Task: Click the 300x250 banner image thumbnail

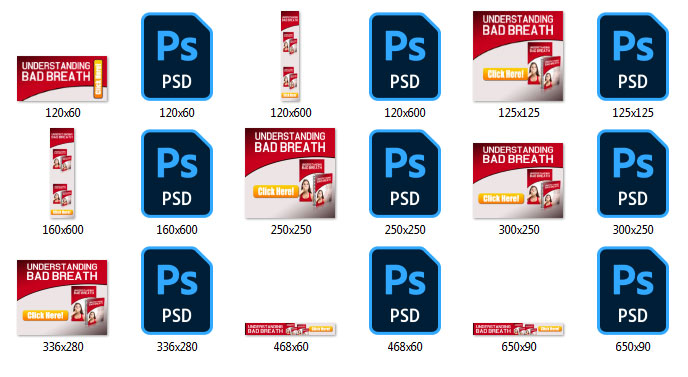Action: click(x=518, y=180)
